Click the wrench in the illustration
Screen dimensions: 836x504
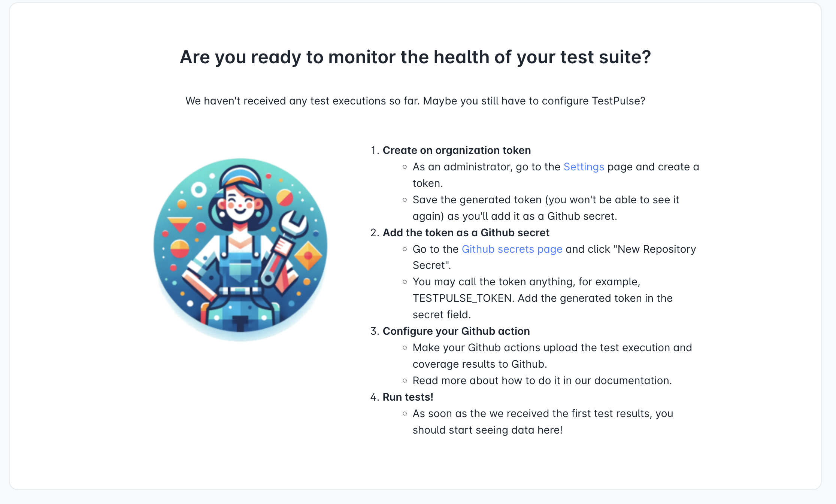(x=285, y=247)
